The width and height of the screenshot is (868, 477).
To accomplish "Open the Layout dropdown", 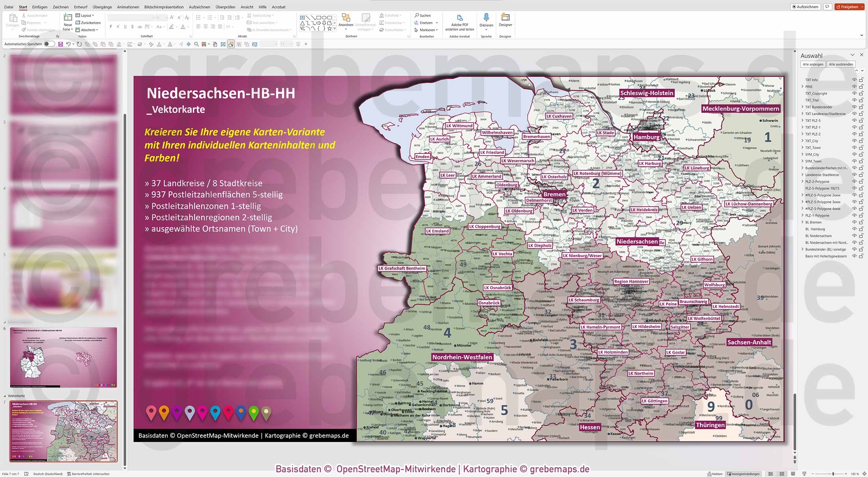I will click(x=85, y=15).
